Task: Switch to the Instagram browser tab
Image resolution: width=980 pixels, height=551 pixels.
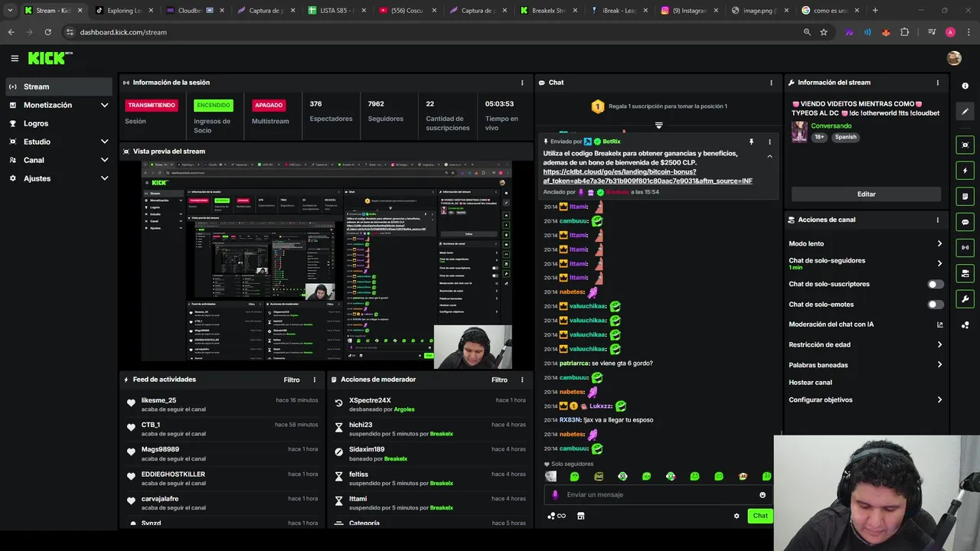Action: (690, 11)
